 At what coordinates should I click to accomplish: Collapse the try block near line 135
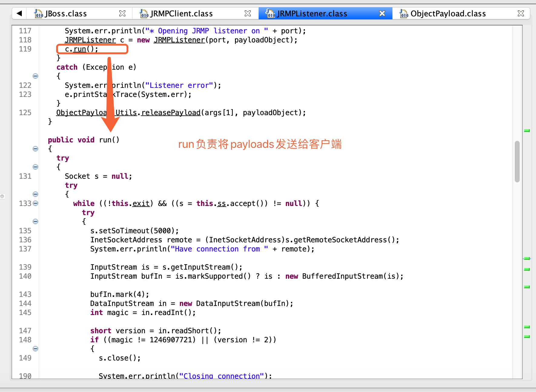(35, 221)
